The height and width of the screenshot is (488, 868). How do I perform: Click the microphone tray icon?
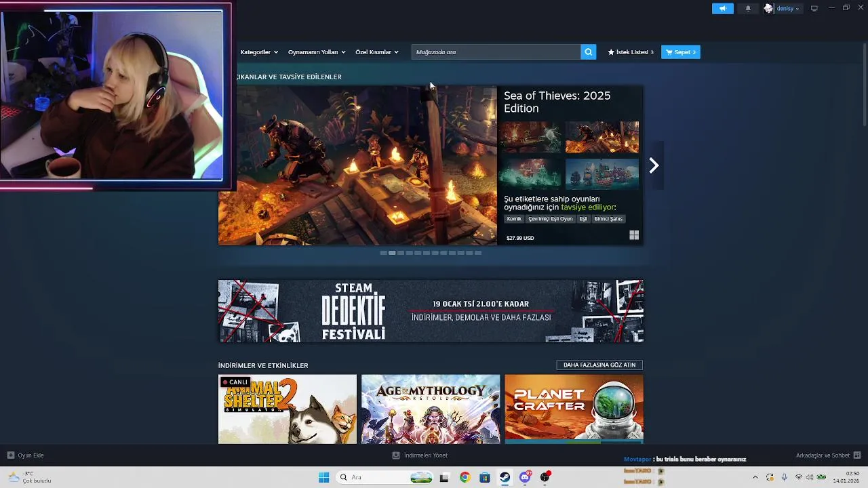tap(784, 477)
